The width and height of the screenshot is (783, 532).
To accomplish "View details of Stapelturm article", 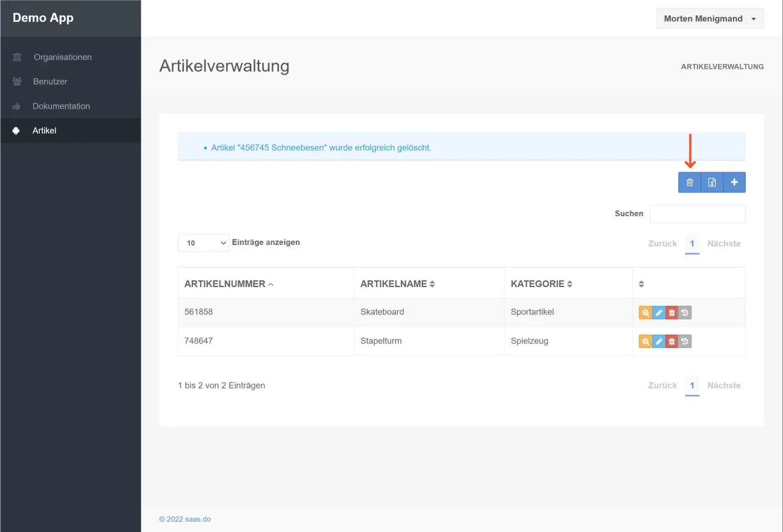I will tap(645, 341).
